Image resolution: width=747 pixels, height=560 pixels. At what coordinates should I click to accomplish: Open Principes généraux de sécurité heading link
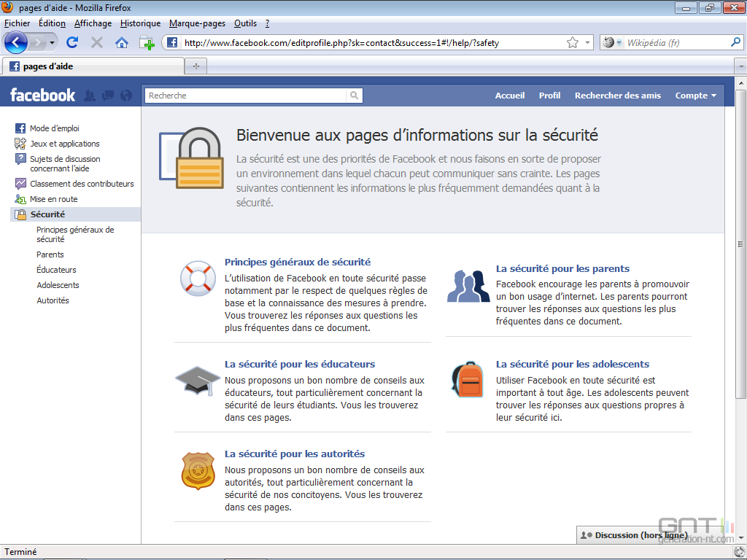298,262
